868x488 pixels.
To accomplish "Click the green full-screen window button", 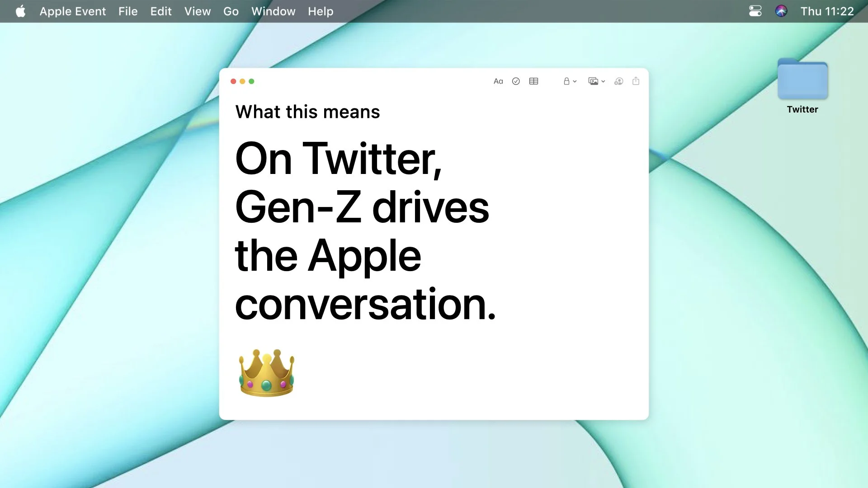I will [251, 81].
